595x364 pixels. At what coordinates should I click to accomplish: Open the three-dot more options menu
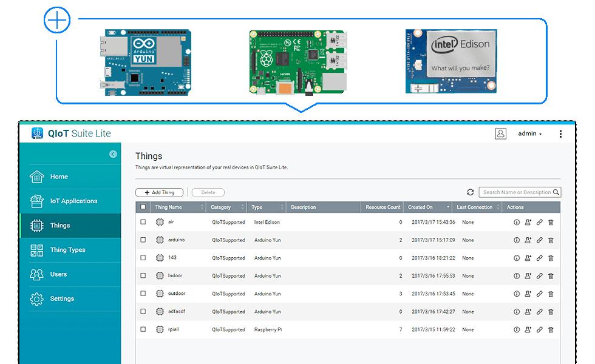point(560,134)
